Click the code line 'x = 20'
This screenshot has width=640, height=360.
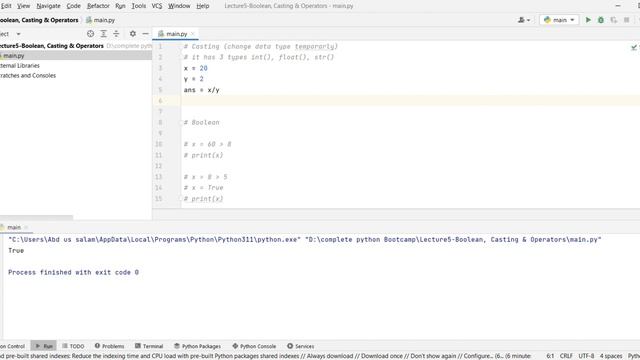coord(195,68)
